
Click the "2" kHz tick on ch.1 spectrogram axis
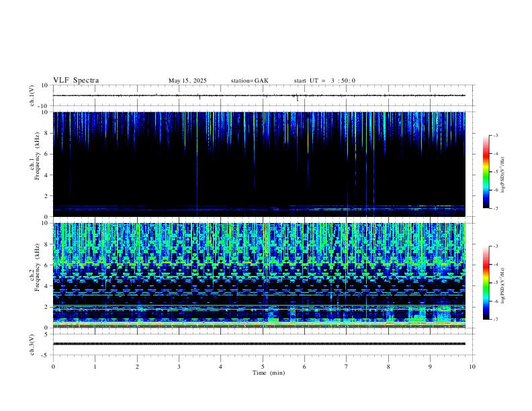[46, 195]
